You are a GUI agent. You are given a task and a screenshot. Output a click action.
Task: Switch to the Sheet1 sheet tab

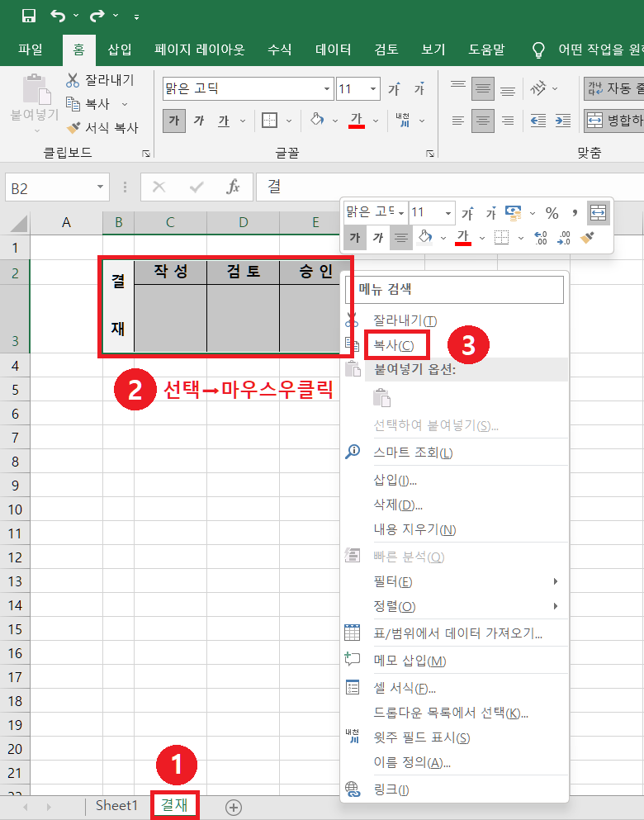[116, 806]
